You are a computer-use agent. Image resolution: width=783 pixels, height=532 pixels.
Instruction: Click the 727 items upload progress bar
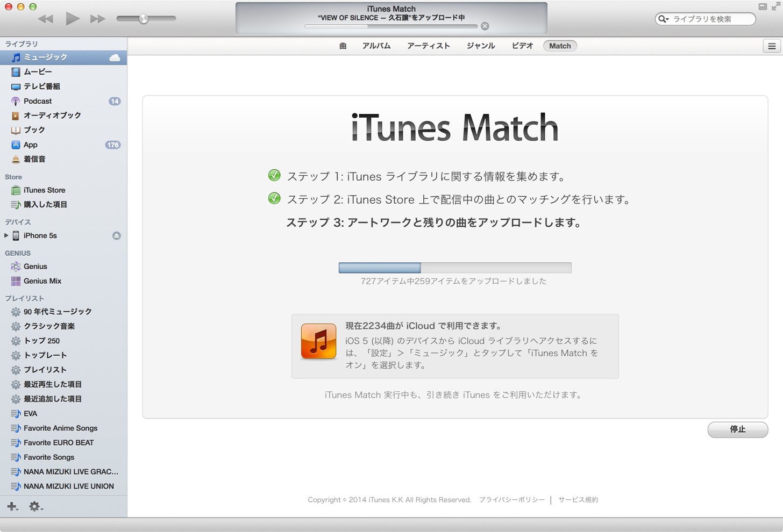click(x=455, y=268)
